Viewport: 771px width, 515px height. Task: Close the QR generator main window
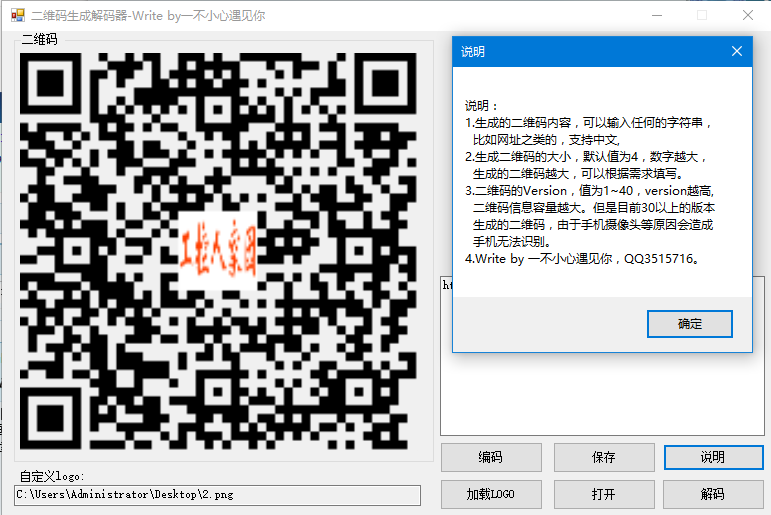point(748,15)
